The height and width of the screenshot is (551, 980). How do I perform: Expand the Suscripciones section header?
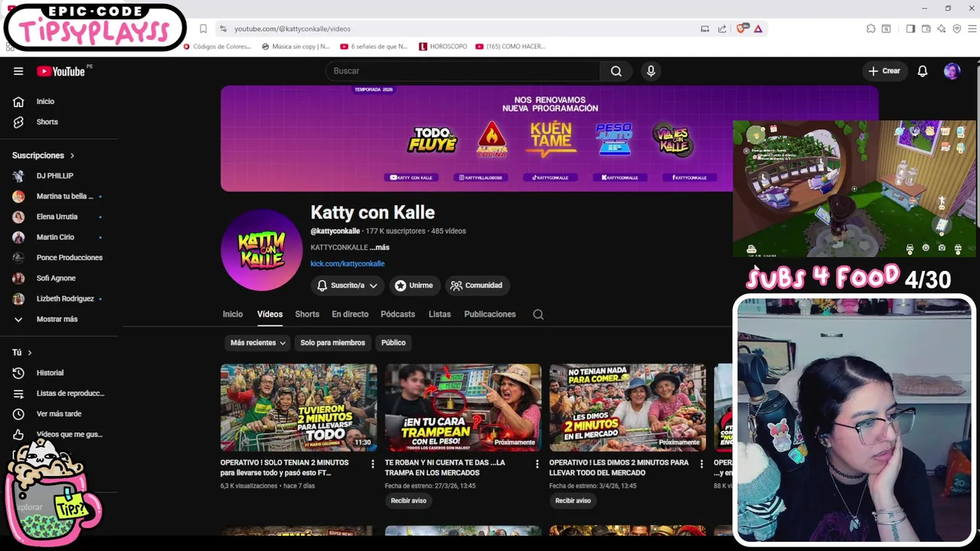(x=42, y=155)
